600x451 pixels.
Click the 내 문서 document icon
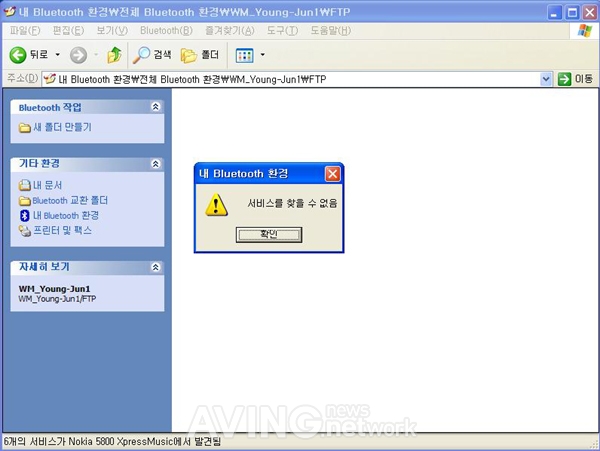[x=25, y=186]
